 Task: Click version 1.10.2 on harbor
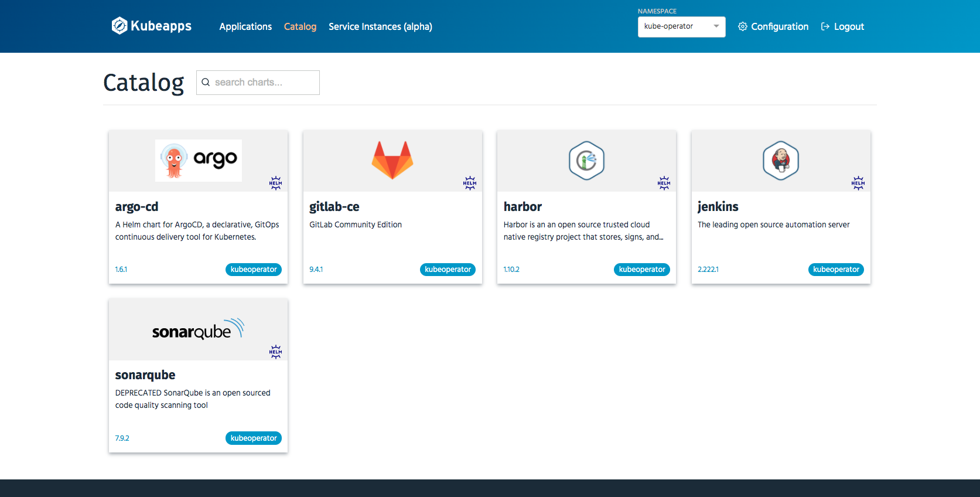click(x=511, y=270)
